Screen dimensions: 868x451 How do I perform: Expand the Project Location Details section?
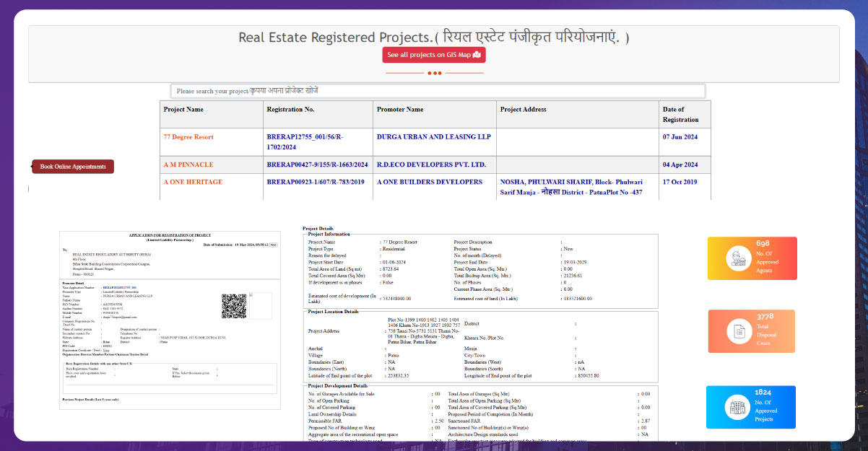[339, 312]
